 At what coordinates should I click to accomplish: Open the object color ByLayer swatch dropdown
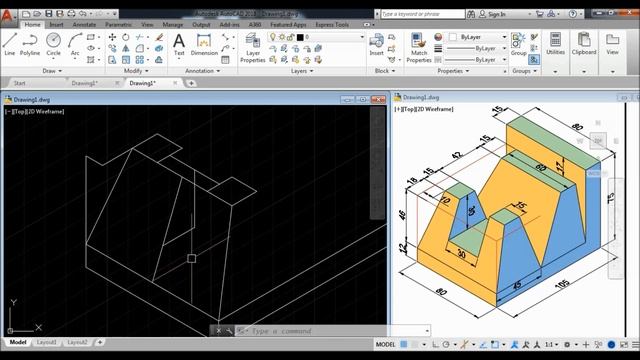(478, 37)
